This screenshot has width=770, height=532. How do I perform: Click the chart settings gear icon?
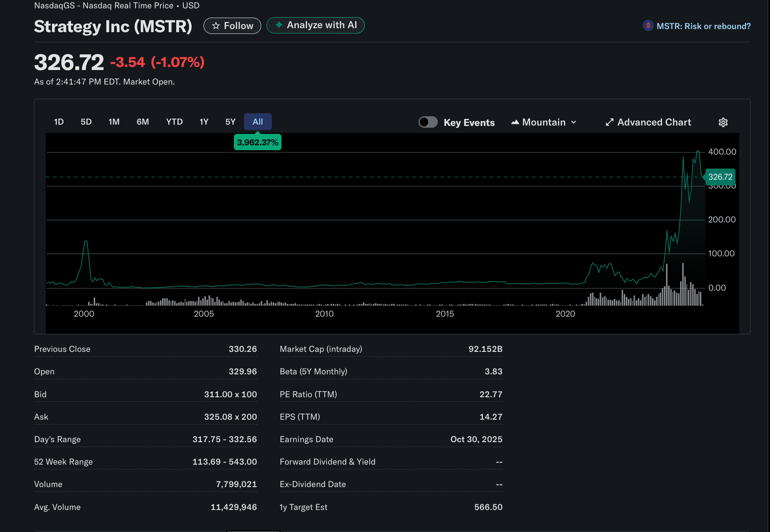click(x=723, y=122)
